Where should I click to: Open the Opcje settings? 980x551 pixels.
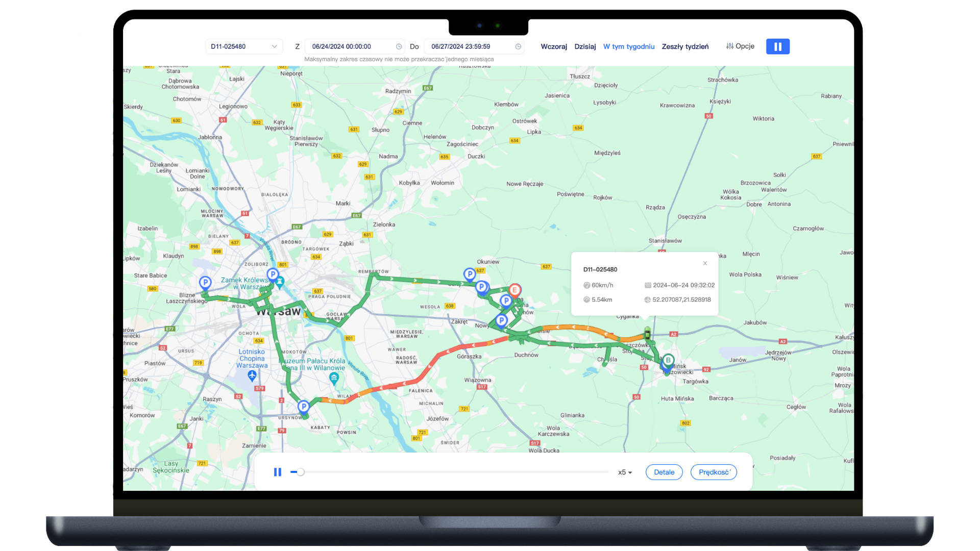(x=740, y=46)
